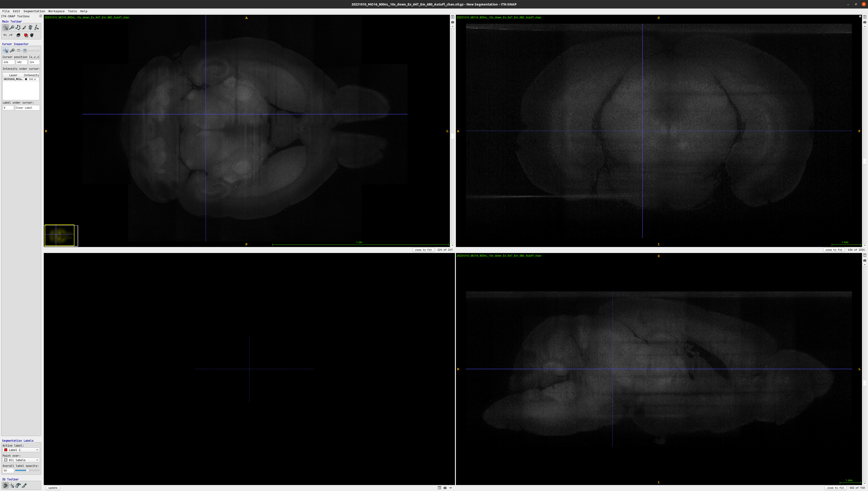Image resolution: width=868 pixels, height=491 pixels.
Task: Adjust the overall label opacity slider
Action: [x=27, y=470]
